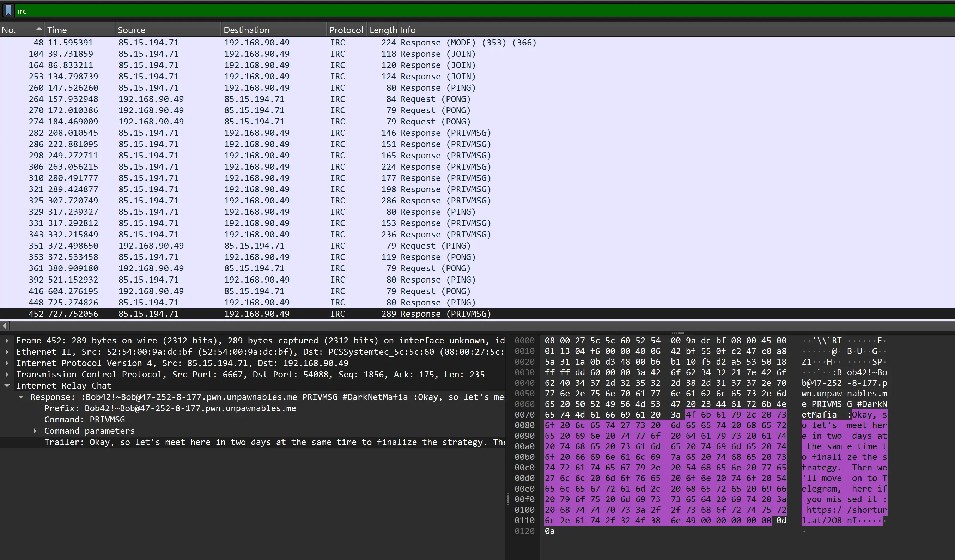Expand the Frame 452 protocol details

click(7, 340)
